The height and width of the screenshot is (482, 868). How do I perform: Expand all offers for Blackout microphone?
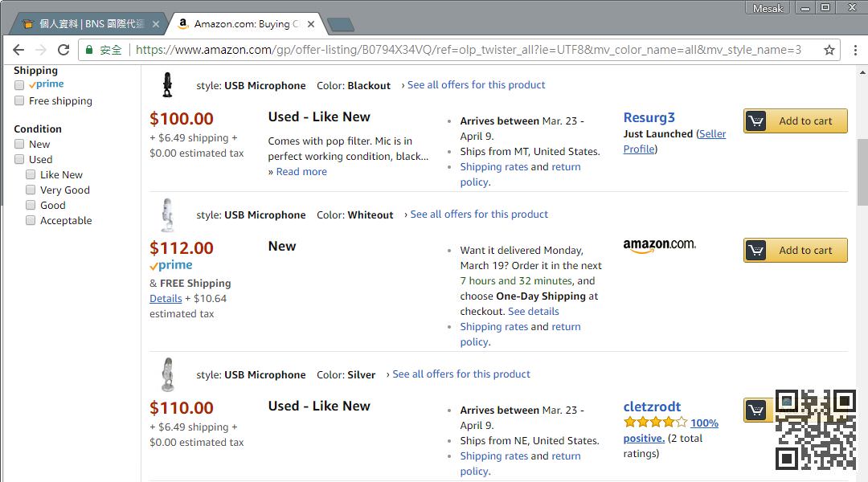[x=476, y=85]
